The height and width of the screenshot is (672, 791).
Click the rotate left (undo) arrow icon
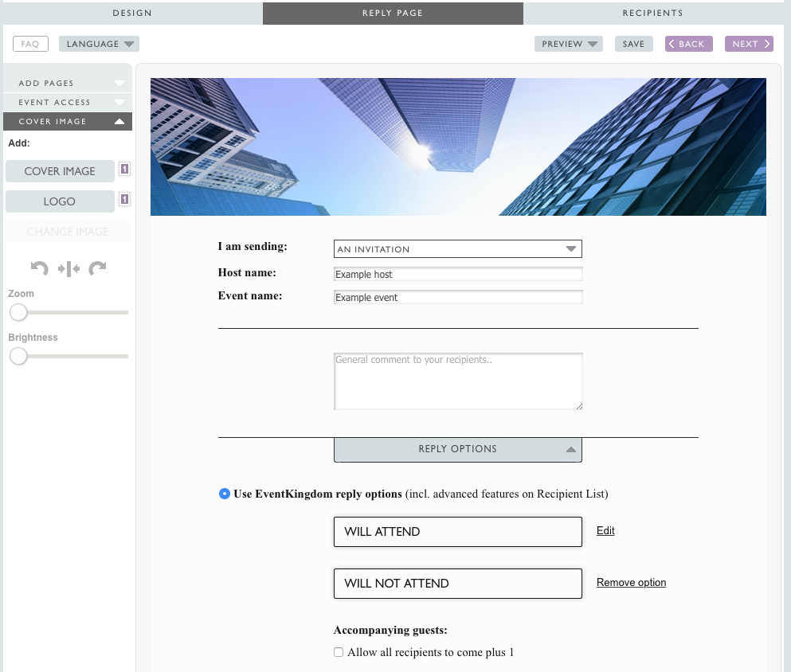[39, 268]
